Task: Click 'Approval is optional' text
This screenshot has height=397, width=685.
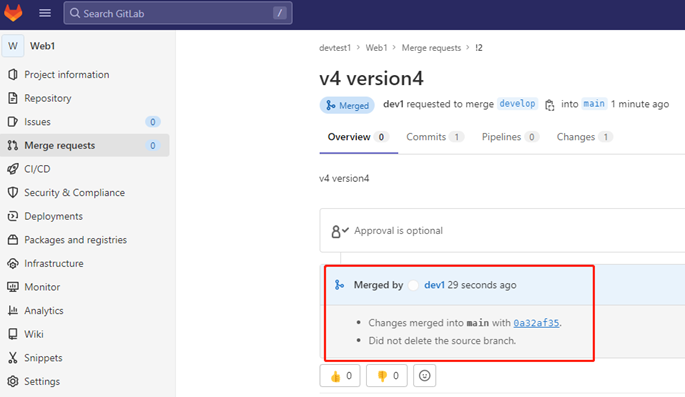Action: (x=398, y=231)
